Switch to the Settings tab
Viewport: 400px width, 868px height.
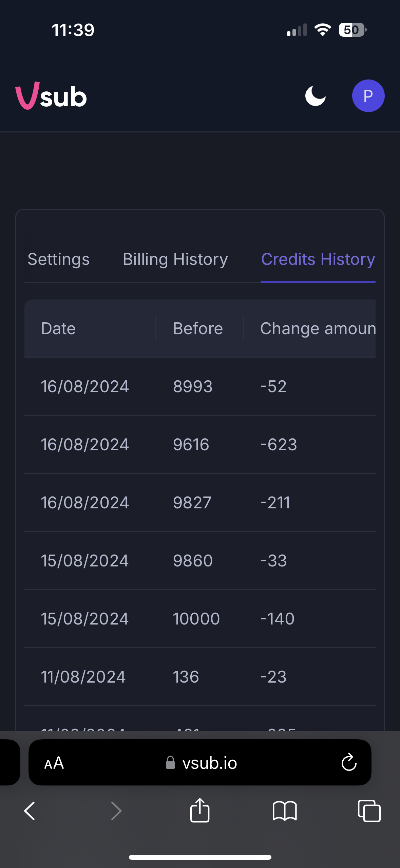click(x=59, y=259)
